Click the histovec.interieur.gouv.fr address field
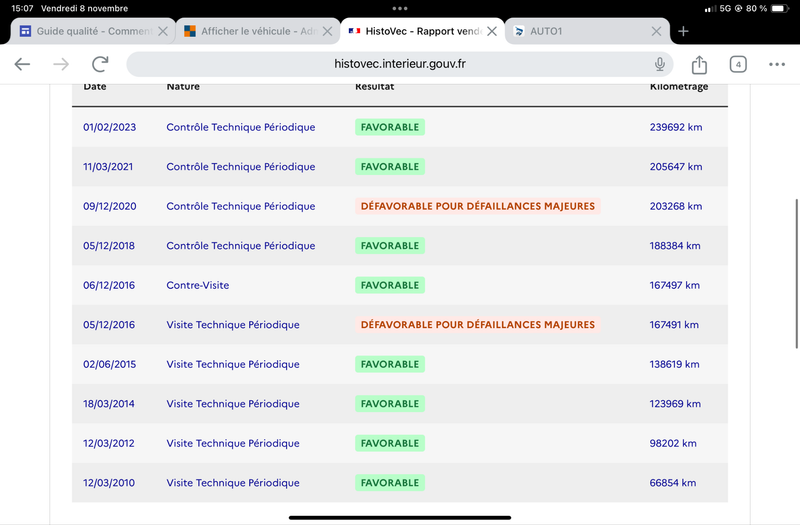This screenshot has height=525, width=800. click(399, 64)
